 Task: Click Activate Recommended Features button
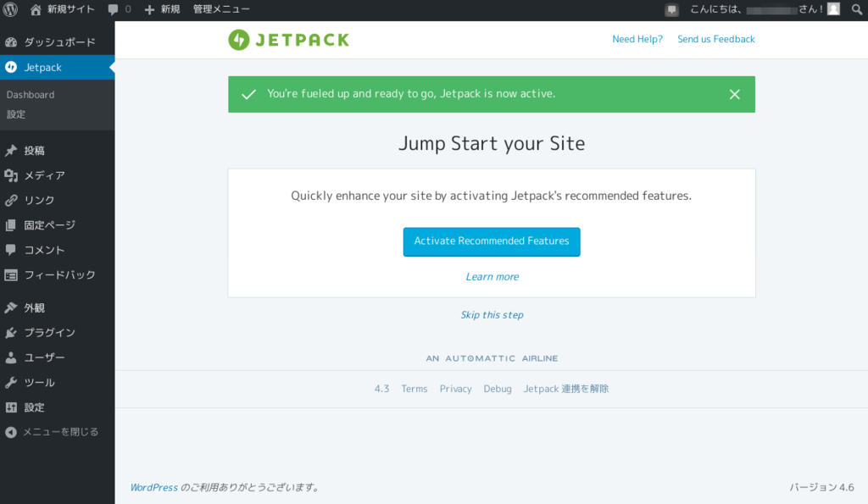[492, 241]
